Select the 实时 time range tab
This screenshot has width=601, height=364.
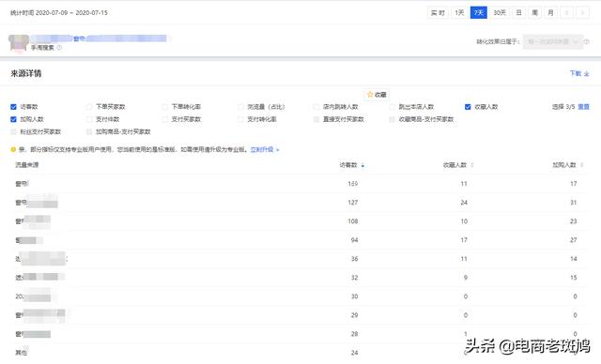coord(438,12)
